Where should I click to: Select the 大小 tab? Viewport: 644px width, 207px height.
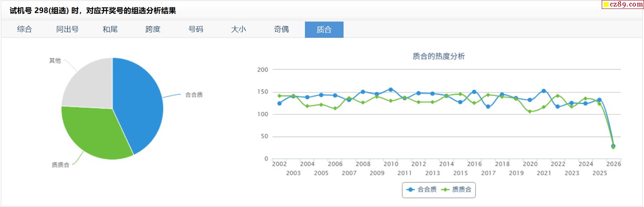(x=239, y=29)
